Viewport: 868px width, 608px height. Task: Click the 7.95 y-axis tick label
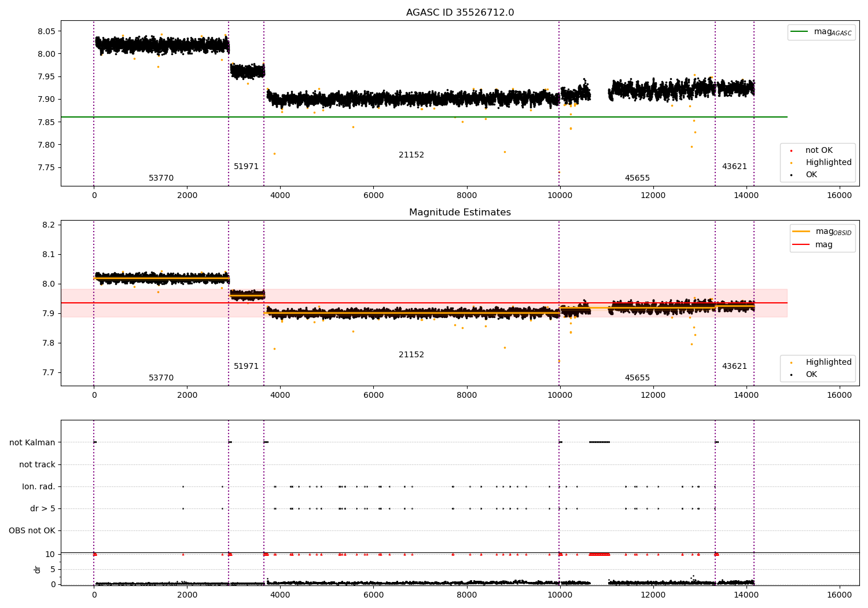(46, 76)
